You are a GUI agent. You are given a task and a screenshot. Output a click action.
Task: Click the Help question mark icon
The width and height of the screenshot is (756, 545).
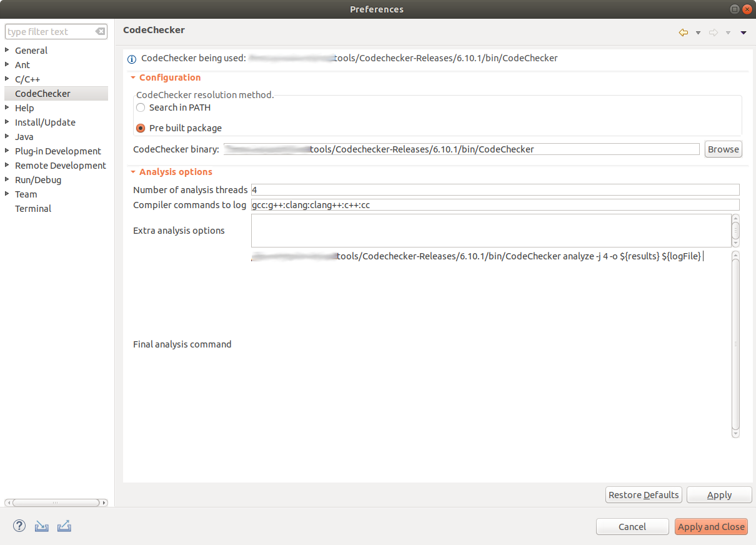coord(19,526)
